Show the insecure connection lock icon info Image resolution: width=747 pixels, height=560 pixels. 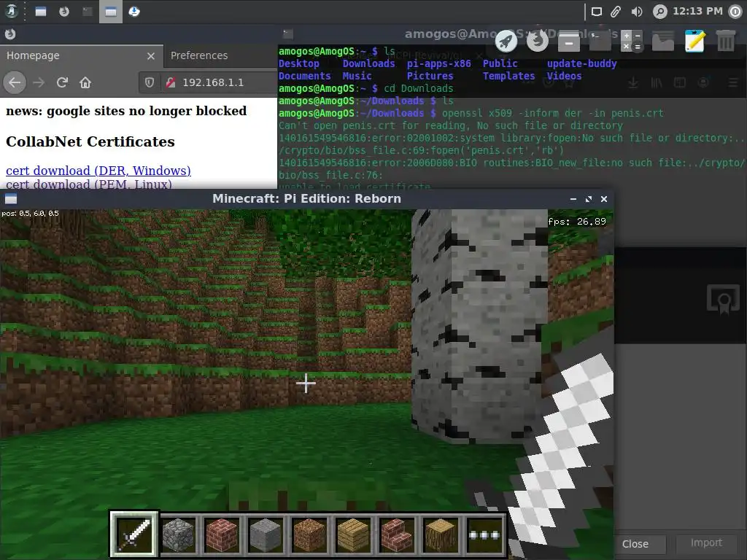coord(171,82)
